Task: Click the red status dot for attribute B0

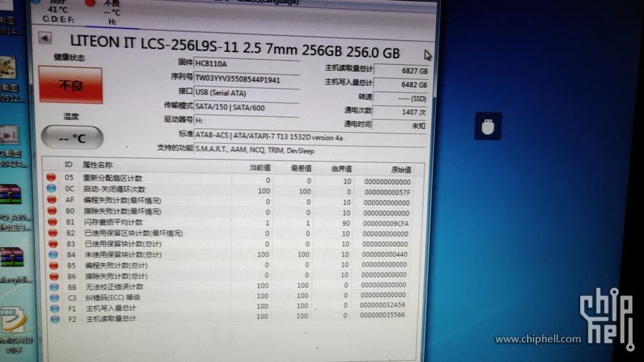Action: coord(52,210)
